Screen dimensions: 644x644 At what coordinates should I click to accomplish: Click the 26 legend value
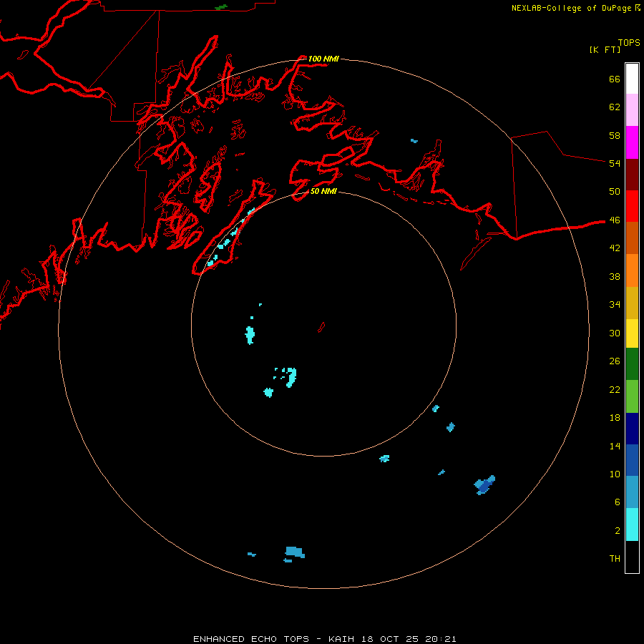[615, 361]
